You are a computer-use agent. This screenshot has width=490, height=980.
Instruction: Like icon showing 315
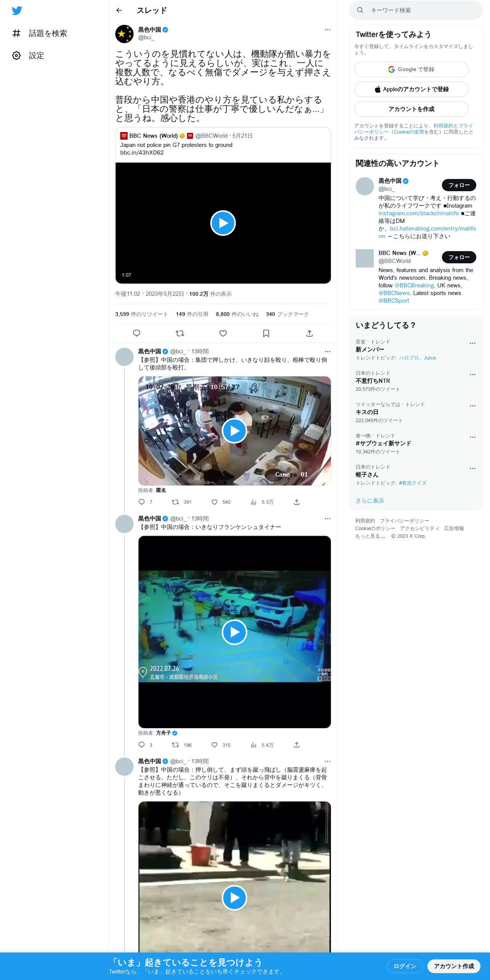[x=214, y=745]
